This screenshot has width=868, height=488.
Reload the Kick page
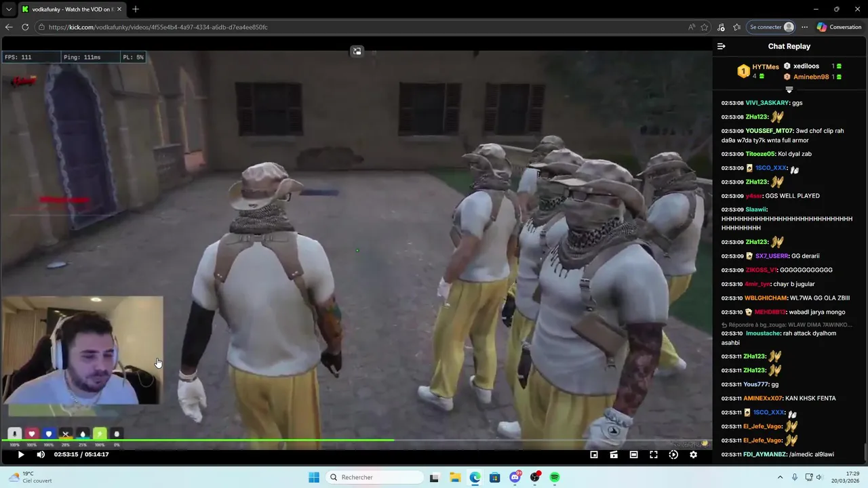click(25, 27)
